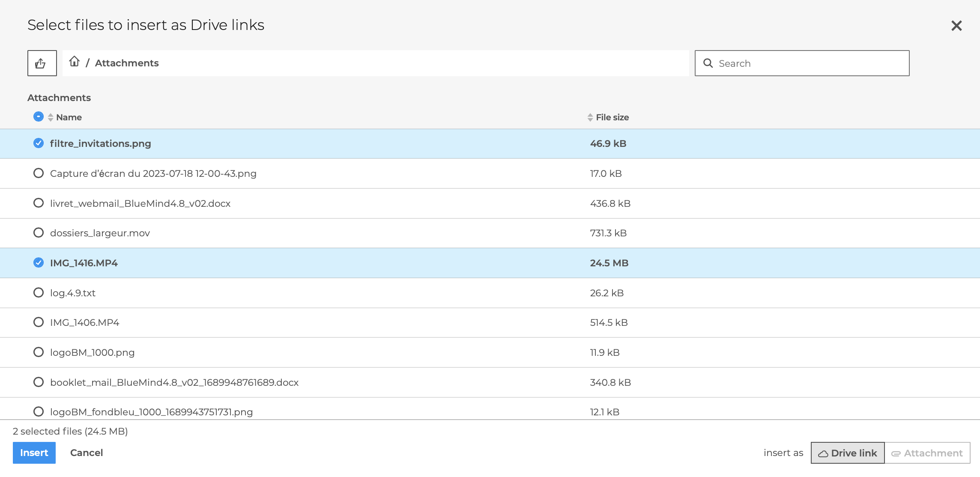Viewport: 980px width, 477px height.
Task: Click livret_webmail_BlueMind4.8_v02.docx row name
Action: (140, 203)
